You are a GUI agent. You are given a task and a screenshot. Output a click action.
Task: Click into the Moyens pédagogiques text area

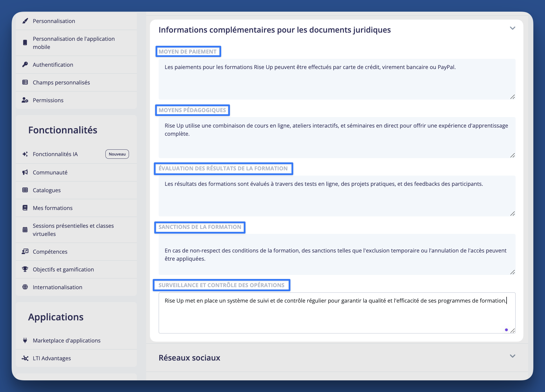click(337, 138)
